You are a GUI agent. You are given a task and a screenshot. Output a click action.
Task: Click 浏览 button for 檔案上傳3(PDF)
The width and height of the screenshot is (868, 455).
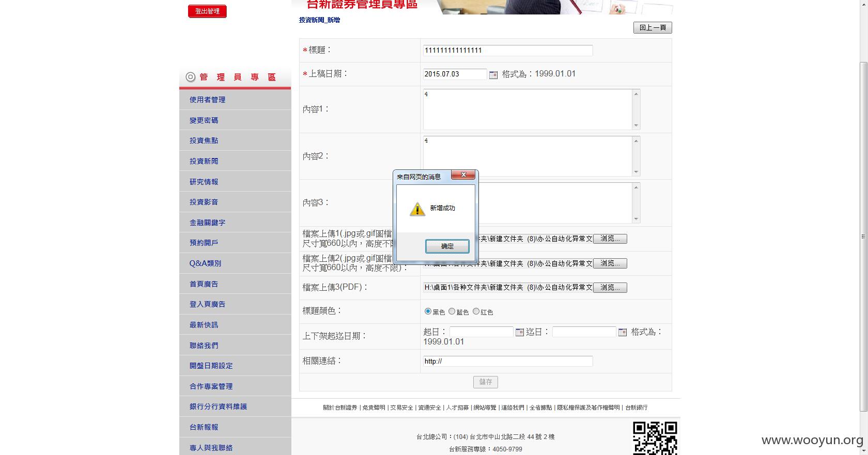click(x=610, y=288)
